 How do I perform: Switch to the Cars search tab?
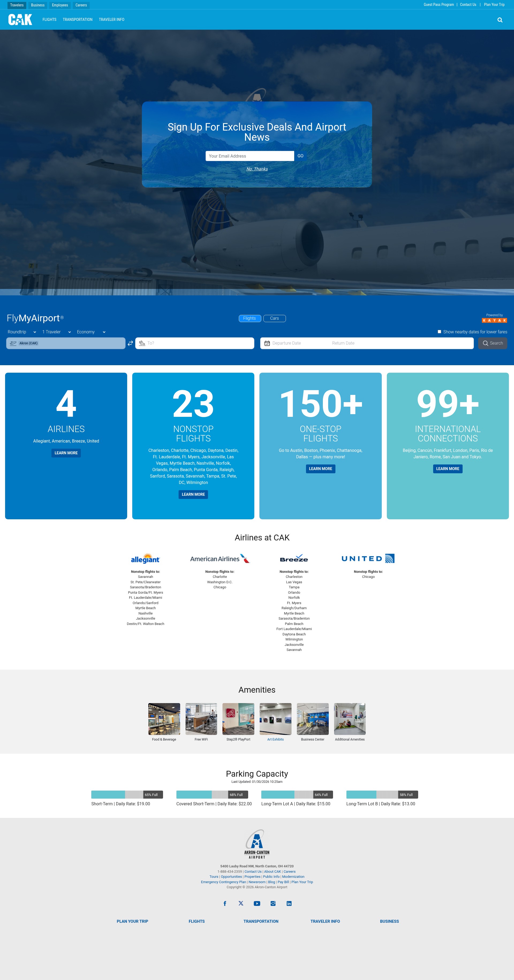point(274,318)
